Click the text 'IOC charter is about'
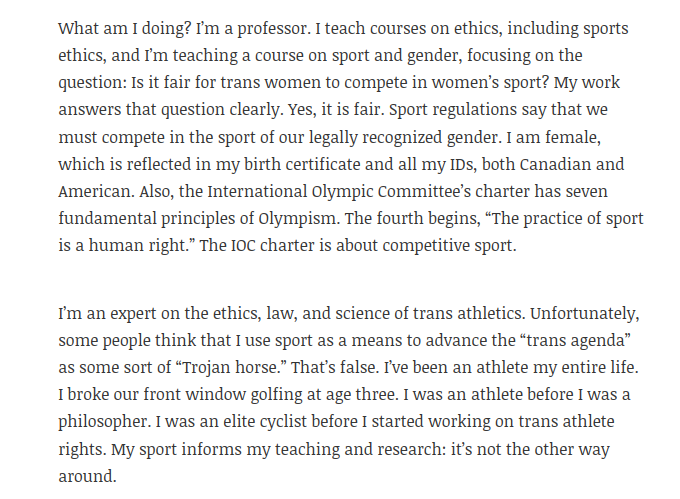The image size is (680, 499). pyautogui.click(x=304, y=246)
